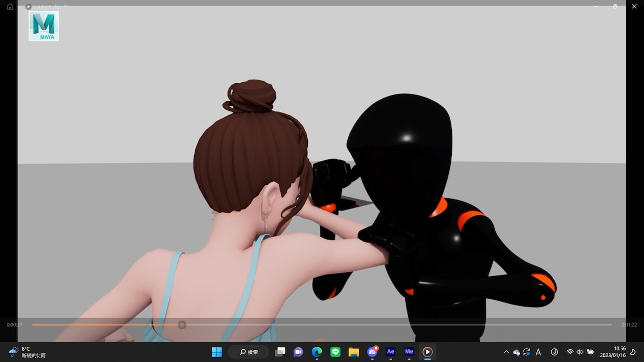This screenshot has width=644, height=362.
Task: Open LINE app from the taskbar
Action: click(x=335, y=352)
